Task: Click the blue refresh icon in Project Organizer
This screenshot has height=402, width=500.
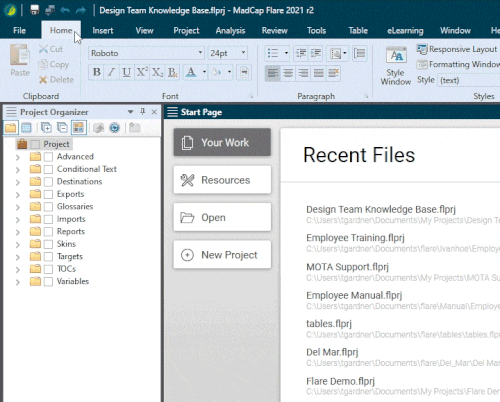Action: tap(114, 128)
